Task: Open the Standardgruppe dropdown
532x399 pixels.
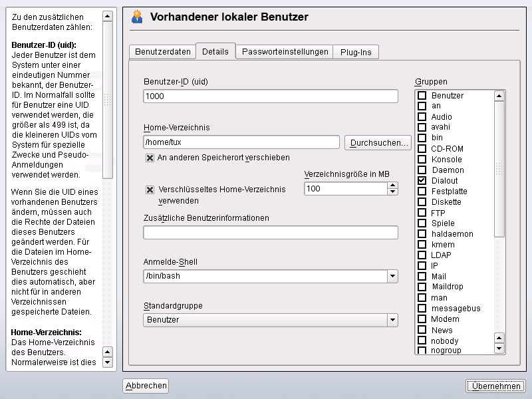Action: [392, 320]
